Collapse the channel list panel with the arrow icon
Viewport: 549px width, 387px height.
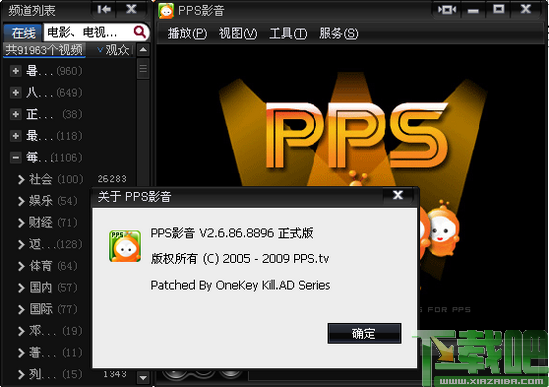tap(104, 9)
